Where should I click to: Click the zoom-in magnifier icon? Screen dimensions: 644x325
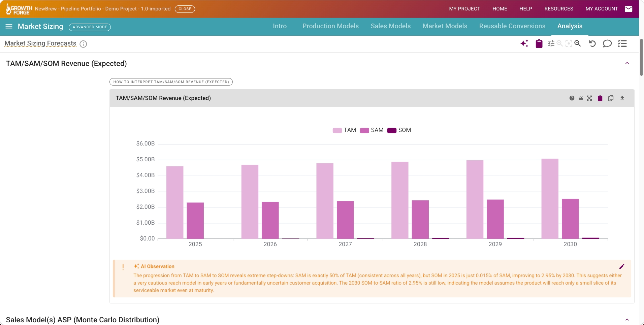[560, 43]
